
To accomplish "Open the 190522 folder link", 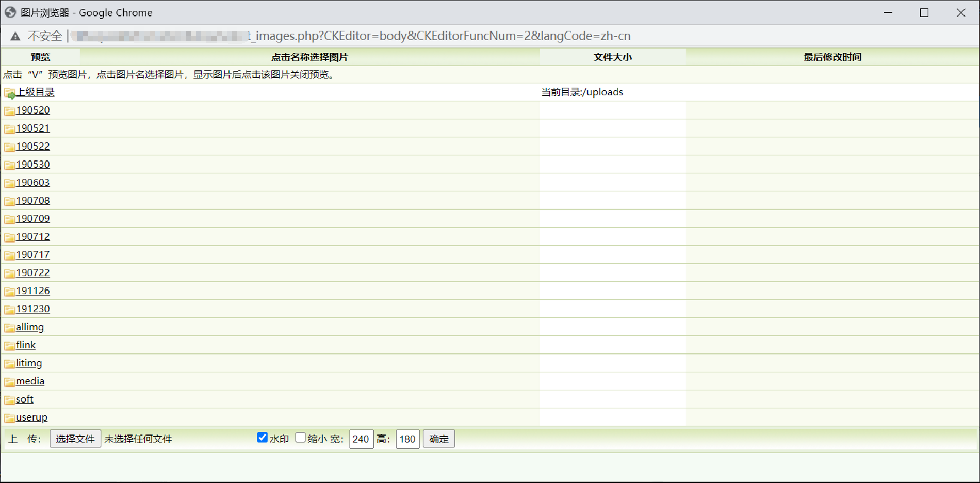I will pyautogui.click(x=33, y=146).
